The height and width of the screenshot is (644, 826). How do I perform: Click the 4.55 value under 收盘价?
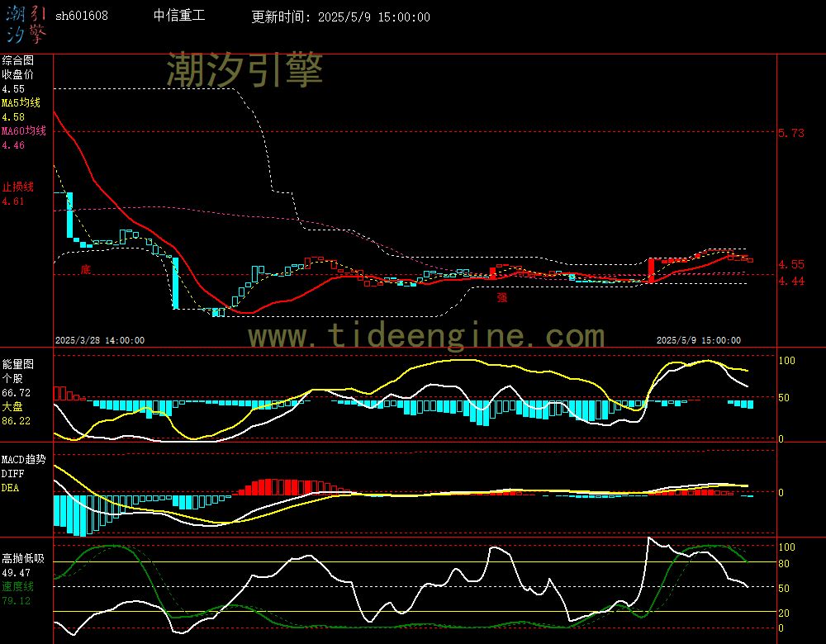[13, 89]
